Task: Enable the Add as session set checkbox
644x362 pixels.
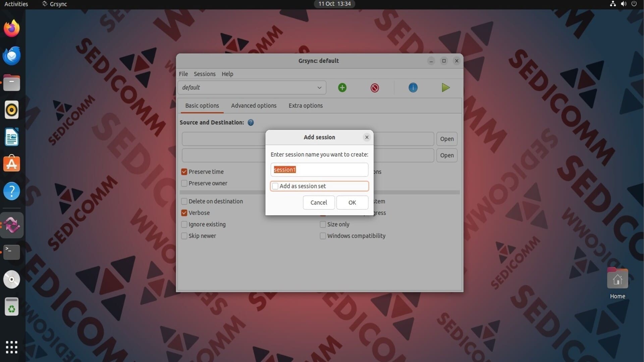Action: coord(275,186)
